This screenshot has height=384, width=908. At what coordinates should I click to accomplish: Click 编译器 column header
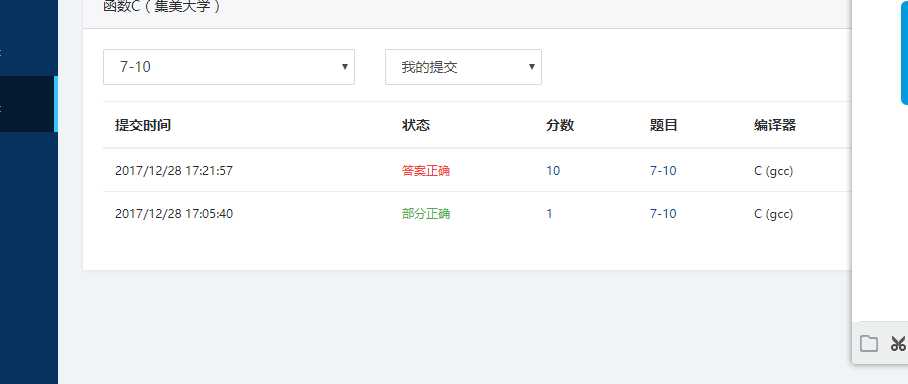(x=775, y=125)
